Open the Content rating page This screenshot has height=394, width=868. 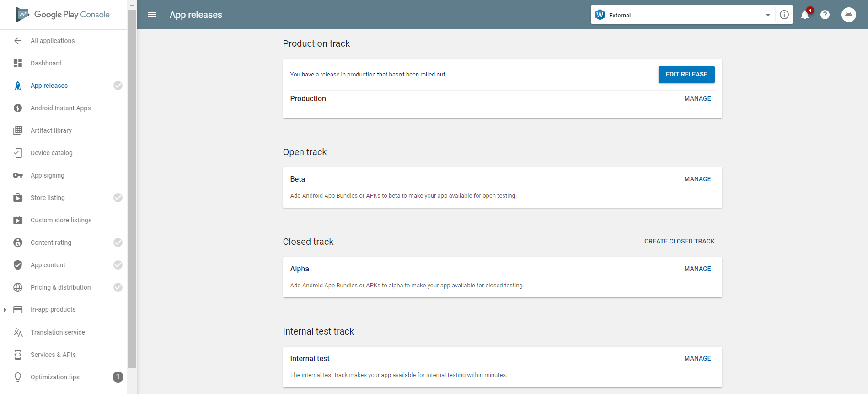[x=51, y=243]
